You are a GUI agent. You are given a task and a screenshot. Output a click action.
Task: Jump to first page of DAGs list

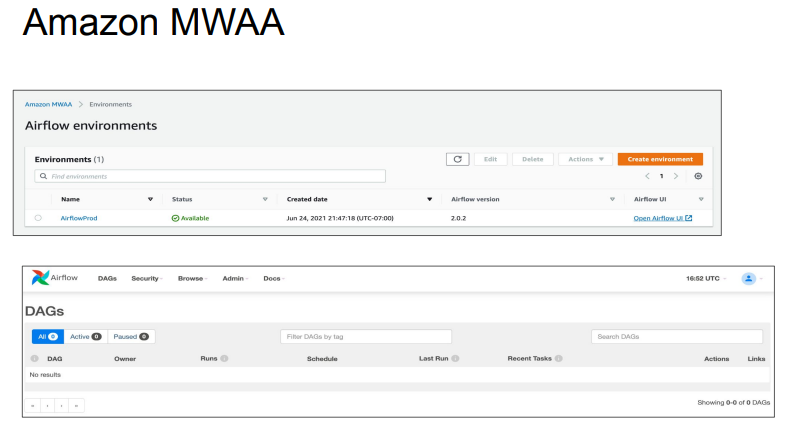click(x=32, y=405)
